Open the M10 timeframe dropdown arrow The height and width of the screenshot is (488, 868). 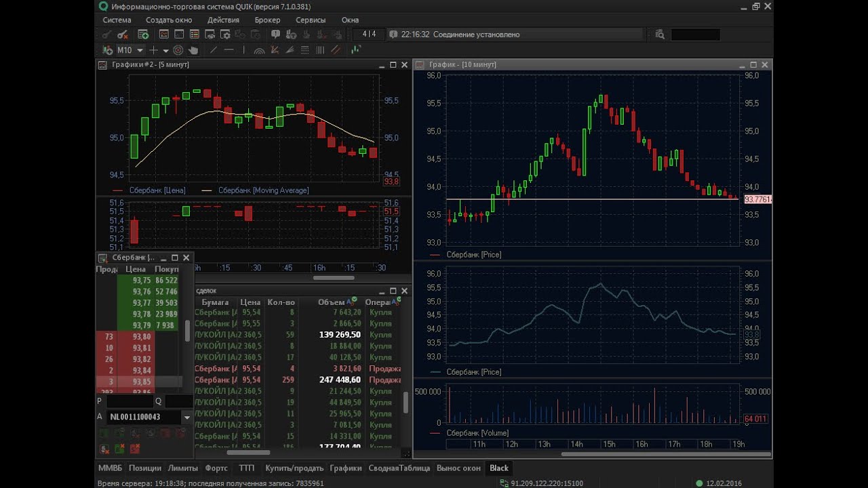point(140,50)
